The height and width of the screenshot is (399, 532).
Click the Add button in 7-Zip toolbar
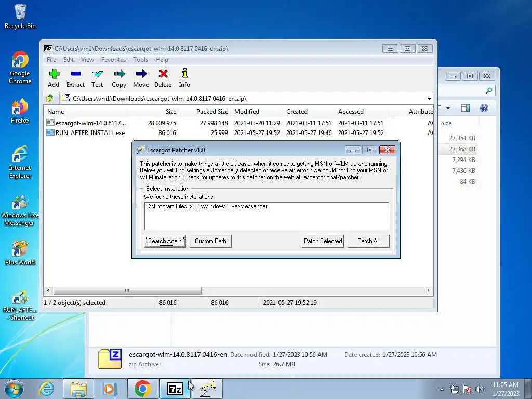(54, 78)
